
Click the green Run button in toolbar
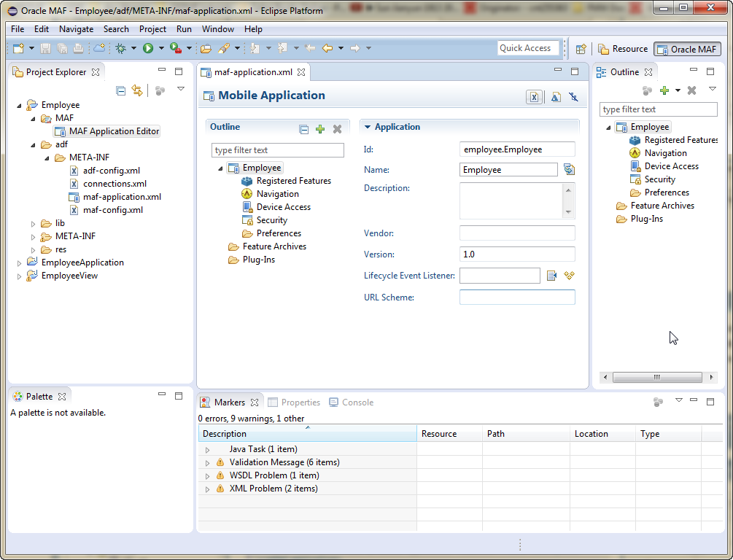(148, 48)
